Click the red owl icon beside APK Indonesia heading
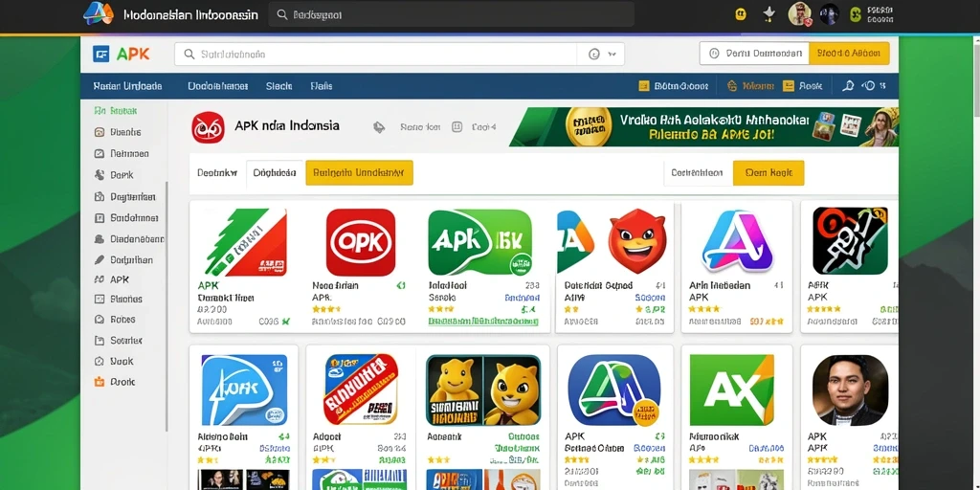 (x=208, y=127)
